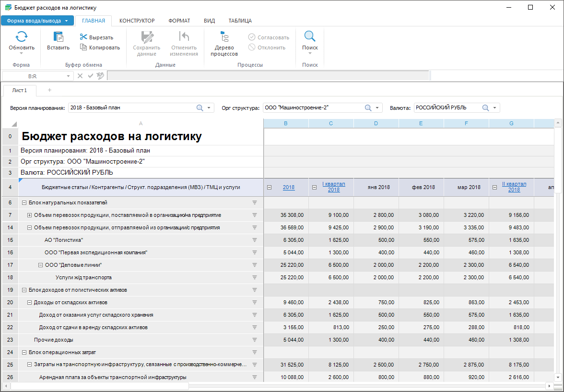Collapse the I квартал 2018 column group
The height and width of the screenshot is (392, 564).
(x=315, y=187)
